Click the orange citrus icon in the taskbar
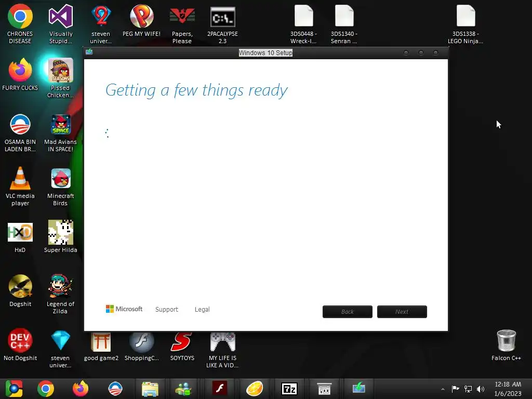 coord(255,389)
